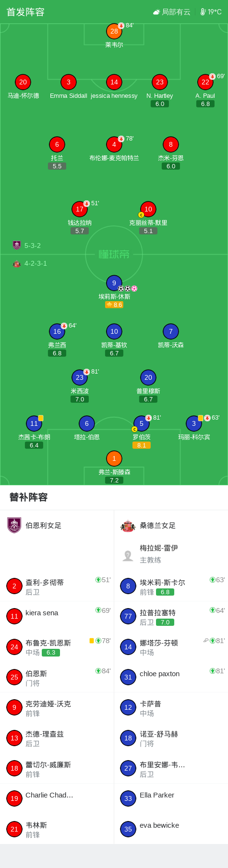Open the 8.6 best player rating badge
The height and width of the screenshot is (868, 228).
pos(114,305)
